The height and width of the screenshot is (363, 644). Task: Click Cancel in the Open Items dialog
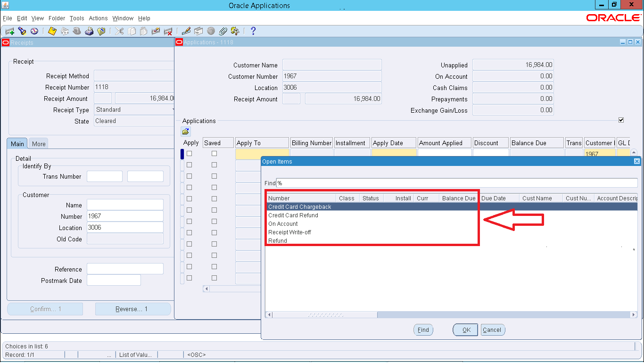(492, 330)
